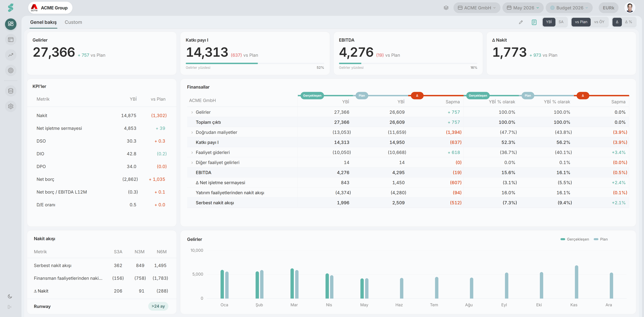
Task: Click Toplam çıktı row label
Action: [x=208, y=122]
